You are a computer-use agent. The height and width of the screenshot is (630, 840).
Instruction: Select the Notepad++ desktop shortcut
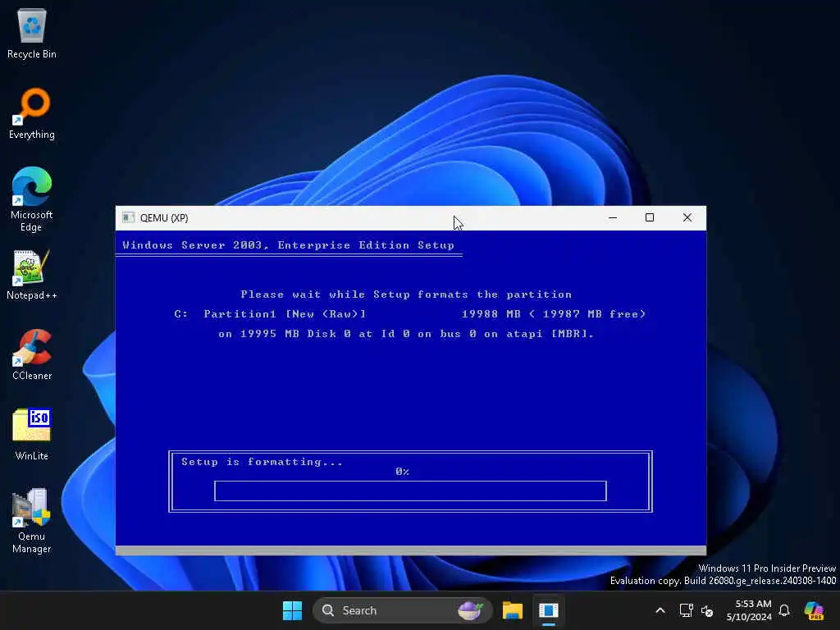(32, 274)
